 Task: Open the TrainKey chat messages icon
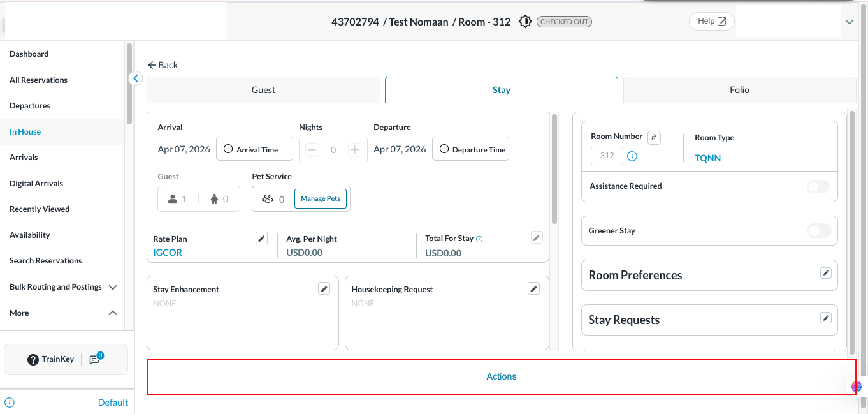tap(95, 359)
